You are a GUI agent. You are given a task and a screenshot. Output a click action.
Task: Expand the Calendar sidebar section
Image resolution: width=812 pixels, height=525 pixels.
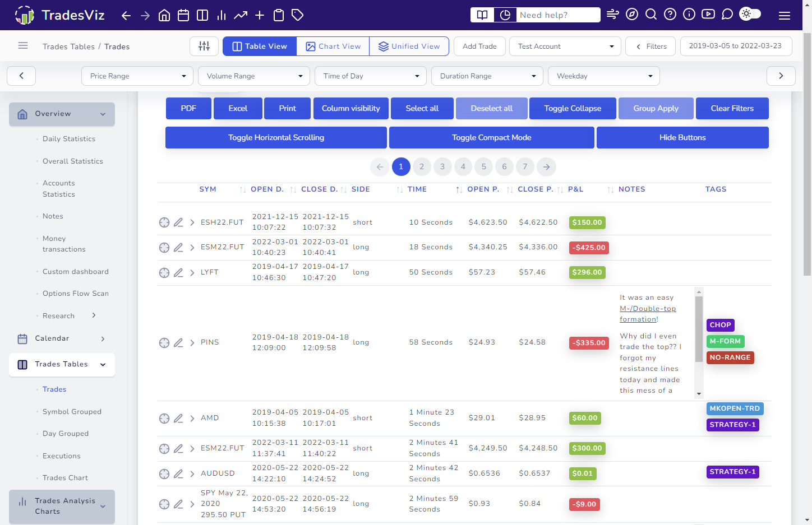pos(62,338)
